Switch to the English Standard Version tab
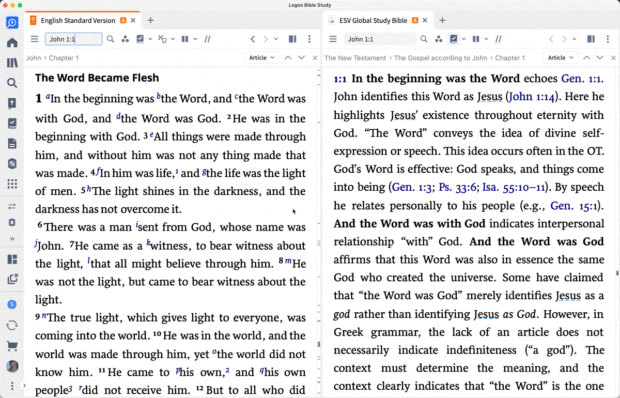The height and width of the screenshot is (398, 620). coord(78,21)
